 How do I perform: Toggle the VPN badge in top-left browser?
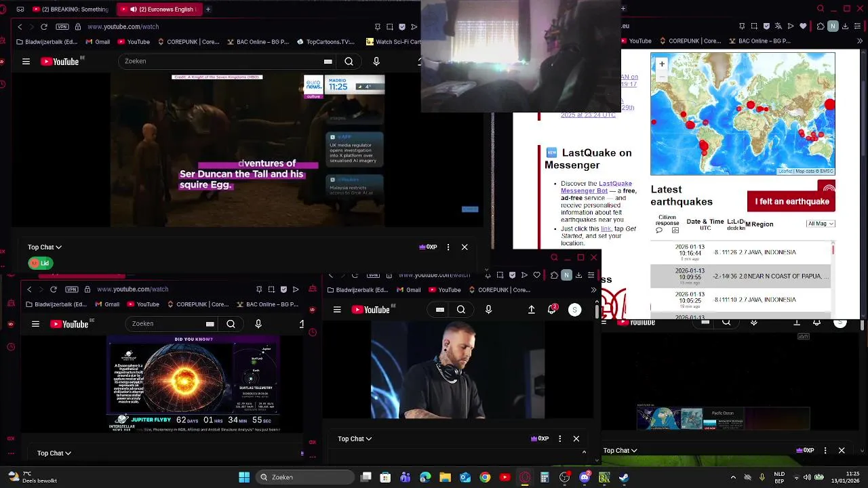tap(63, 26)
